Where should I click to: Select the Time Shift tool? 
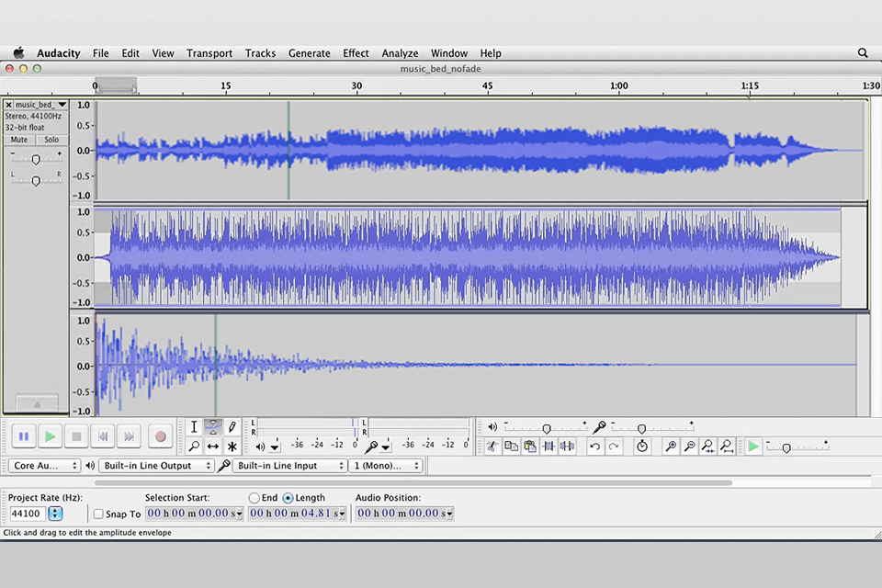[x=212, y=447]
